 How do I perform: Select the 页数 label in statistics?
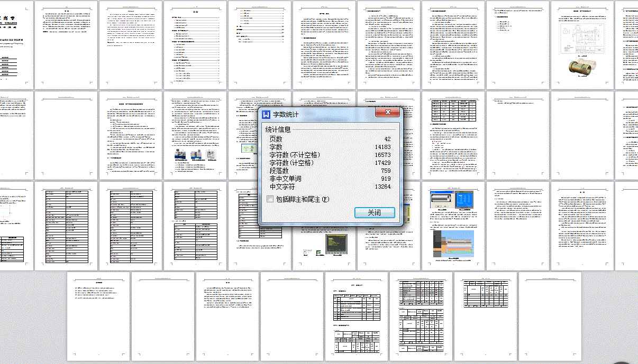[276, 139]
